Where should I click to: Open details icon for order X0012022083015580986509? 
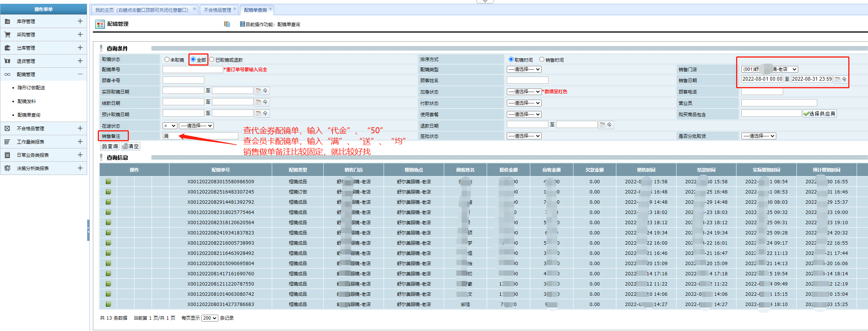[x=108, y=181]
